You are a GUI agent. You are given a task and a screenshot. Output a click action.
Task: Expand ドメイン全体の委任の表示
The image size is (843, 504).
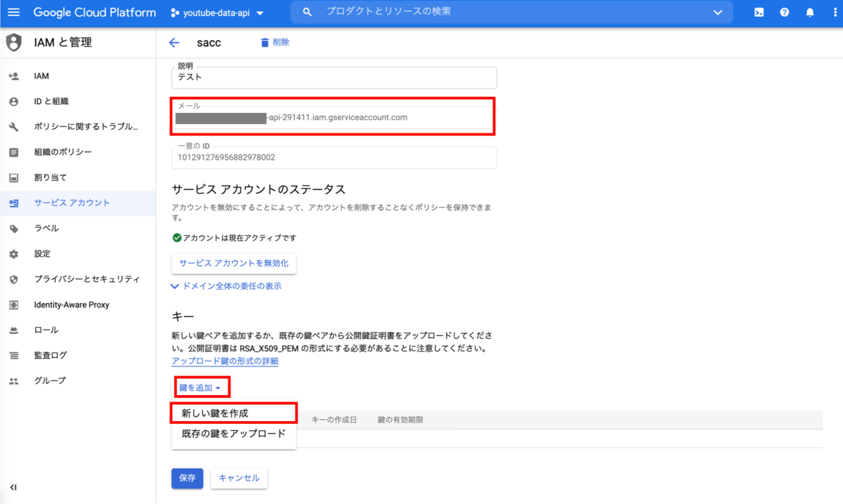click(227, 286)
